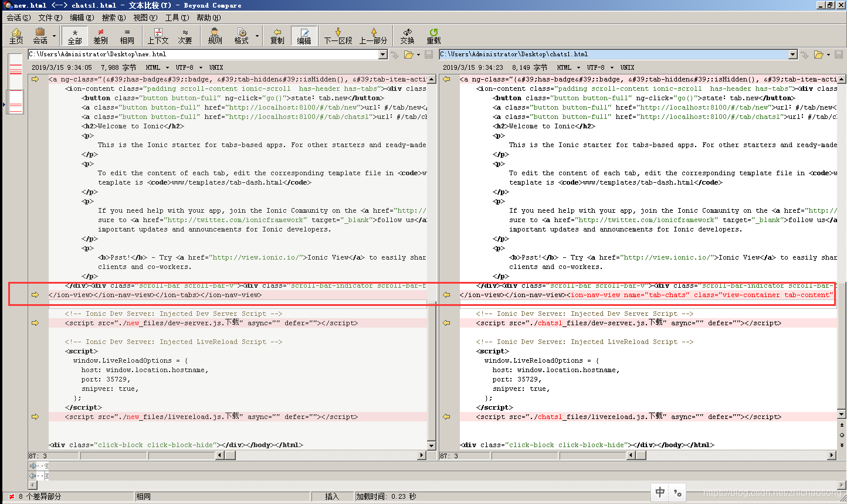Click right copy arrow at chats1_files/livereload.js line
847x504 pixels.
point(446,417)
